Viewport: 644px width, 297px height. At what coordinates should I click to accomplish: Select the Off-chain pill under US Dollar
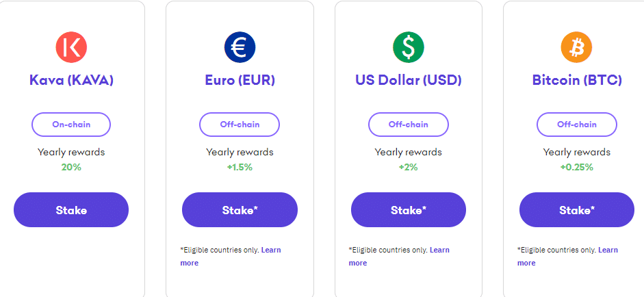click(x=408, y=125)
